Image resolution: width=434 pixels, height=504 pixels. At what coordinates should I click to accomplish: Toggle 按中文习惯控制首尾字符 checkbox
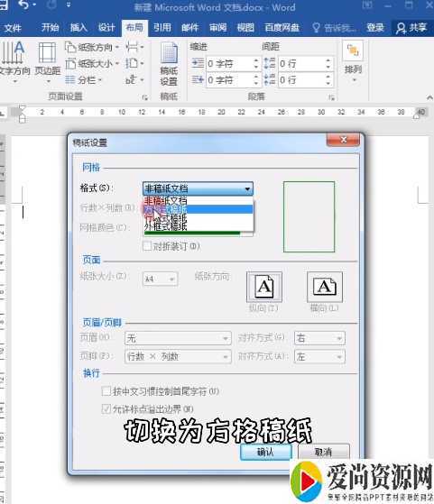106,391
